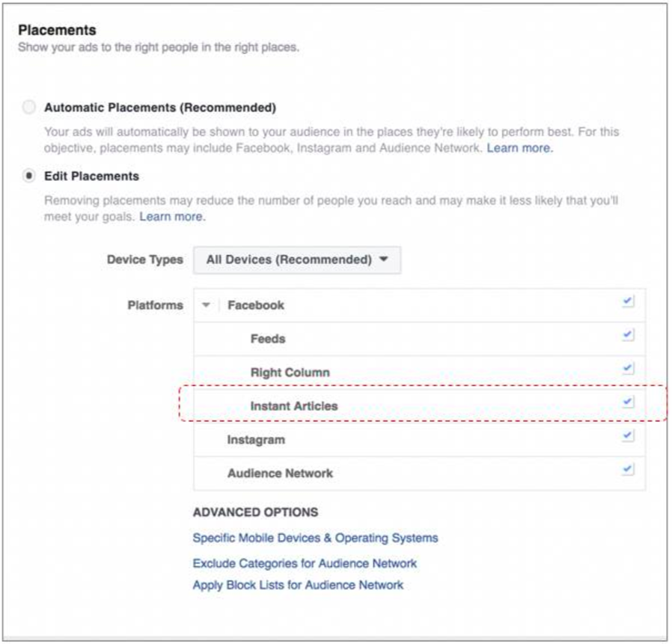The image size is (672, 644).
Task: Select the Feeds placement row label
Action: 268,339
